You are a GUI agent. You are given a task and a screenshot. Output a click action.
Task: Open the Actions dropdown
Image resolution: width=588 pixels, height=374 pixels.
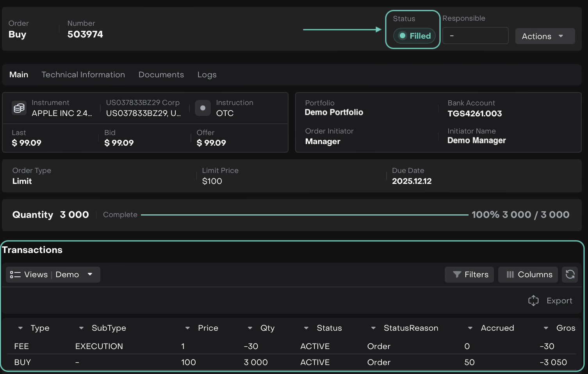pos(545,36)
